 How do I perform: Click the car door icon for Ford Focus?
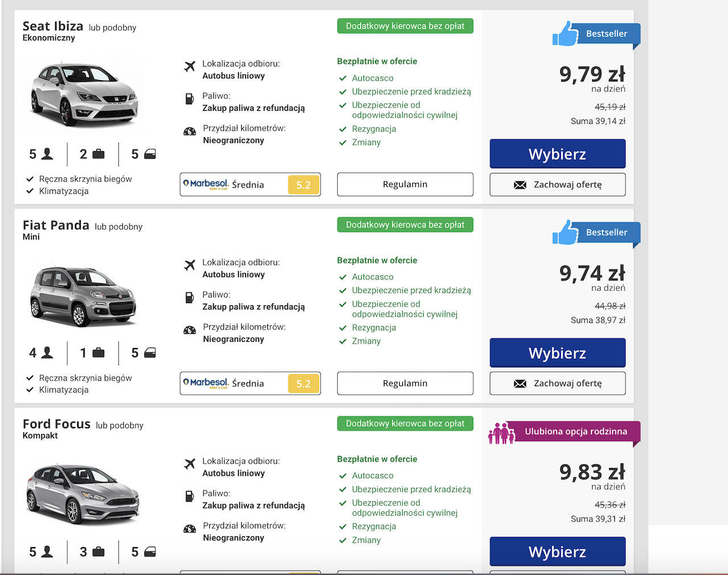150,552
